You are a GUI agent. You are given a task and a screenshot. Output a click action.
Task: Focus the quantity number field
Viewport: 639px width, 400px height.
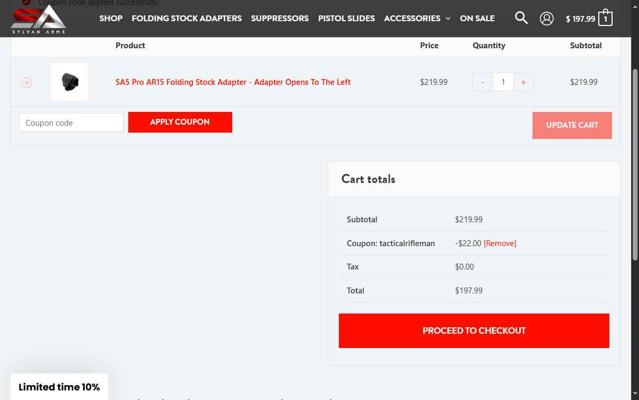tap(503, 82)
